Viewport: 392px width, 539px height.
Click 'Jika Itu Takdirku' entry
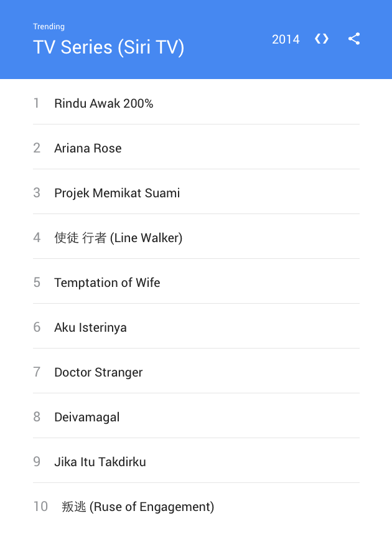coord(100,462)
